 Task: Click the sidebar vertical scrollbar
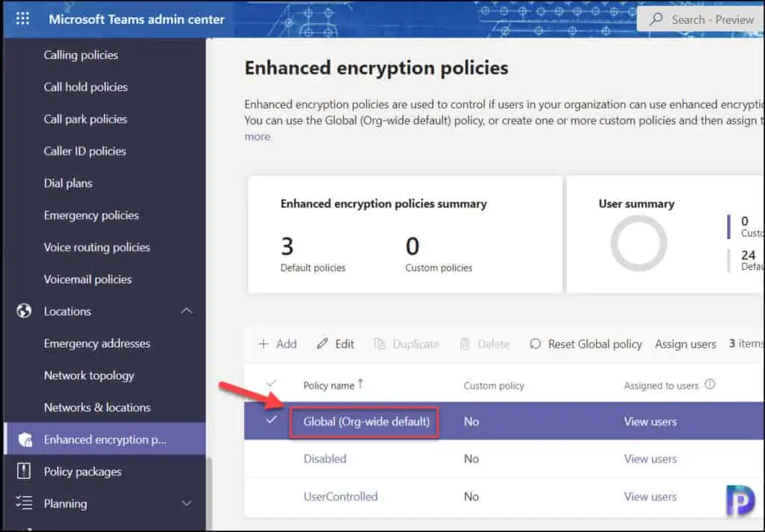coord(209,494)
